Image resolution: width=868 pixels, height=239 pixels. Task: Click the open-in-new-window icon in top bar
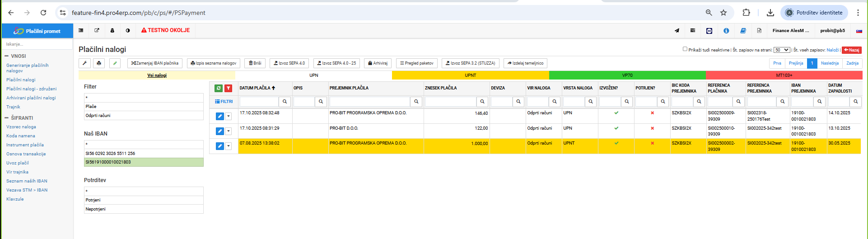pos(97,30)
